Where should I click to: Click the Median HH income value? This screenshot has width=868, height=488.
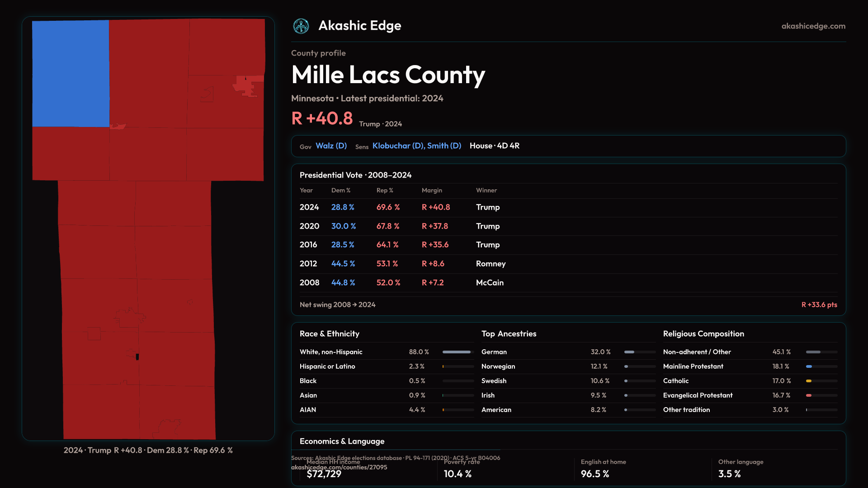click(x=324, y=474)
